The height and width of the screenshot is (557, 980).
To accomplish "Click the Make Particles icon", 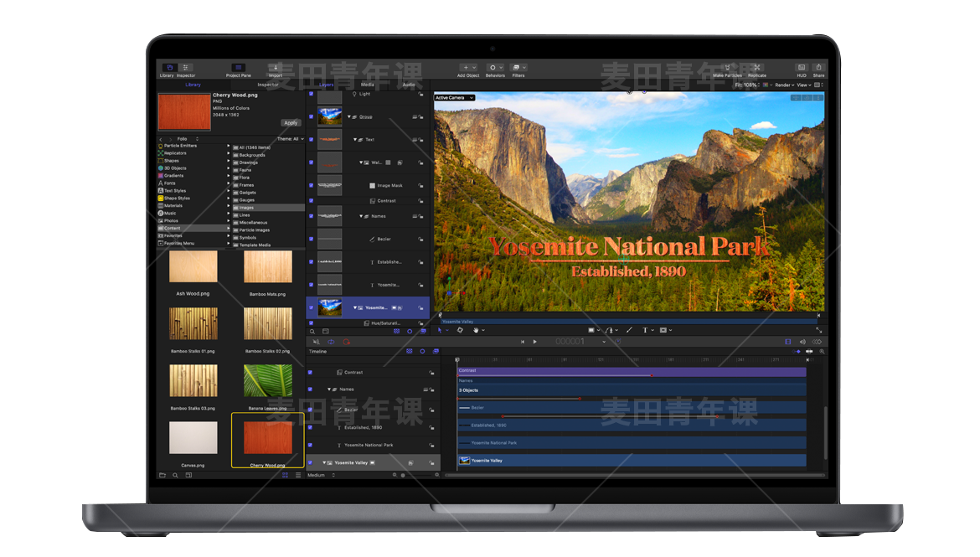I will 727,68.
